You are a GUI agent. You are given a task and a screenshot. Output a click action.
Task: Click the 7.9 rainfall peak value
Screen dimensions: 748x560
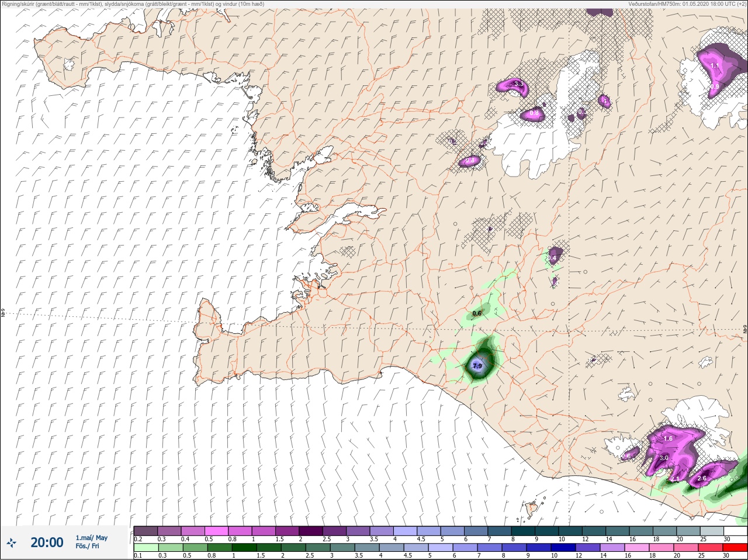(477, 366)
